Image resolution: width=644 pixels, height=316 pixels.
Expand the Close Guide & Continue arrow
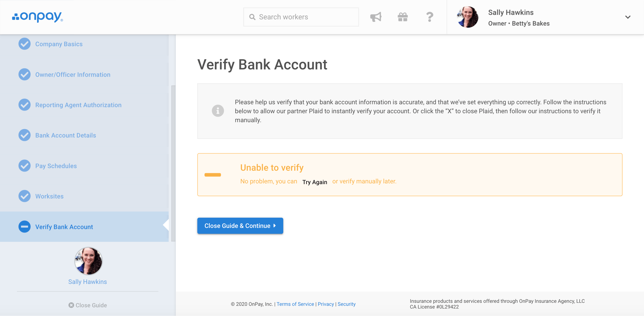275,225
